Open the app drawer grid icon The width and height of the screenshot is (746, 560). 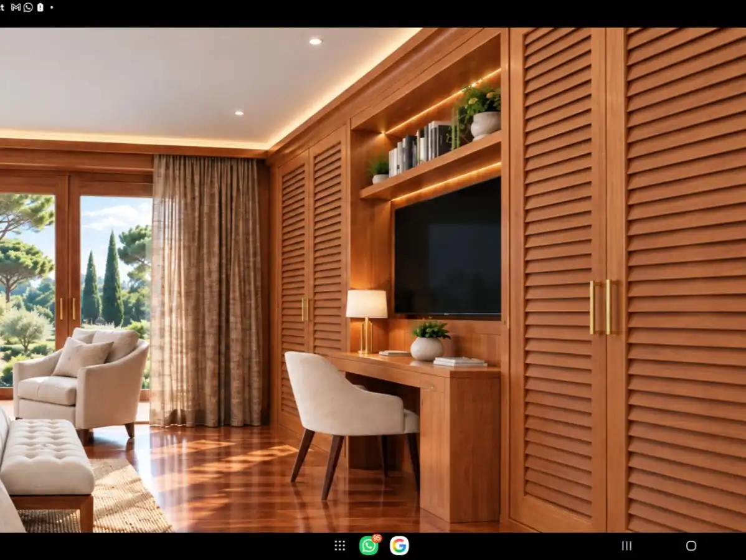(340, 546)
